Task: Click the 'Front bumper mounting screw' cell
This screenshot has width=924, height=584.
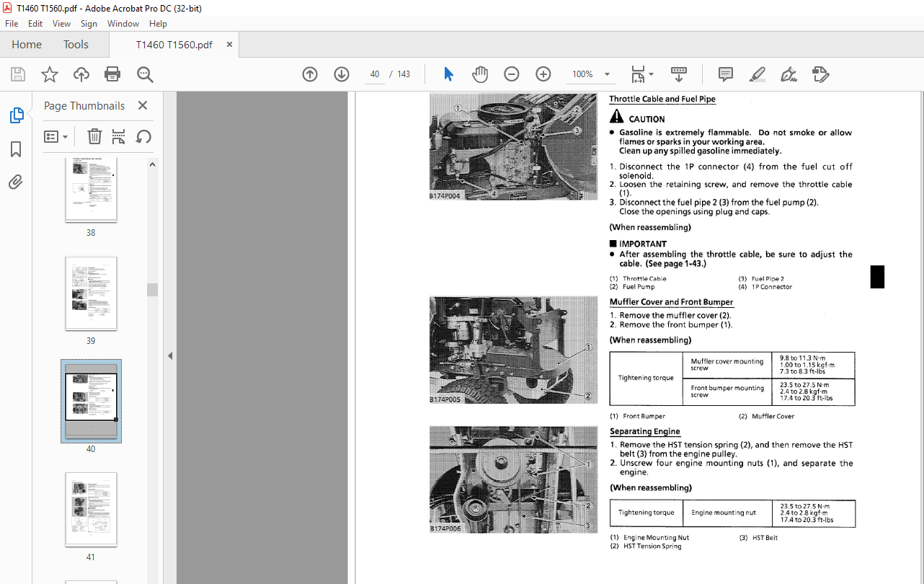Action: [727, 391]
